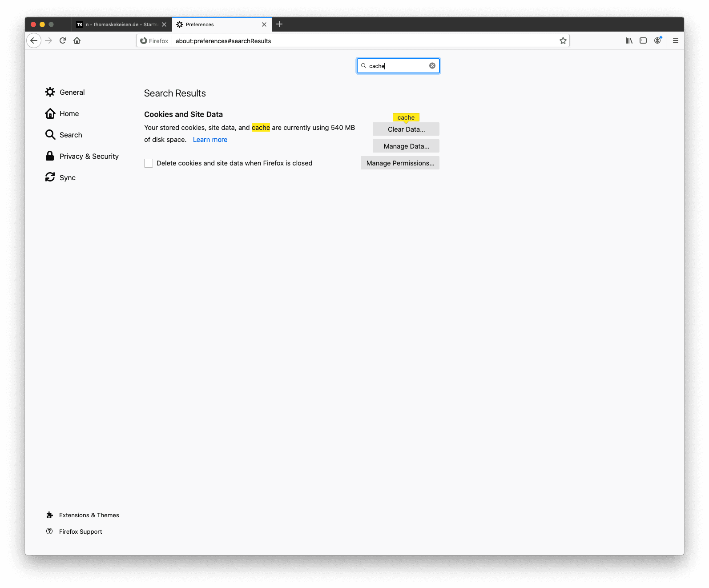
Task: Open the Firefox Account avatar icon
Action: pos(658,40)
